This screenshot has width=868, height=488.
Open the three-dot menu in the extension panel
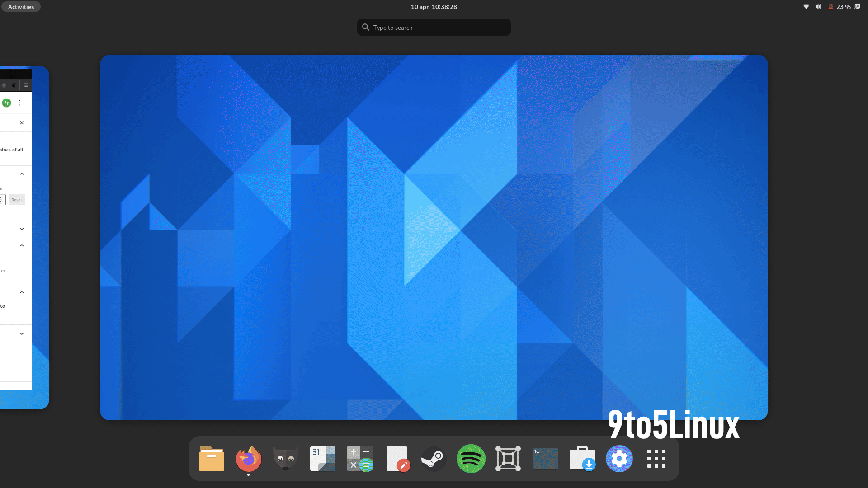click(x=20, y=103)
